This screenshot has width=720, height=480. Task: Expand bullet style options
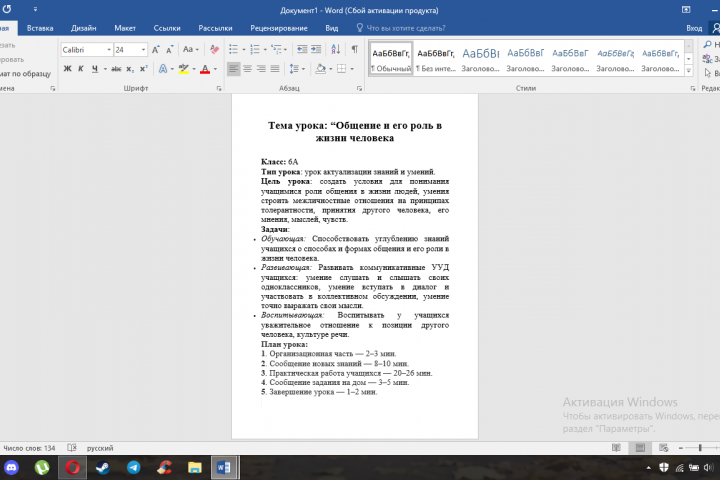tap(244, 50)
